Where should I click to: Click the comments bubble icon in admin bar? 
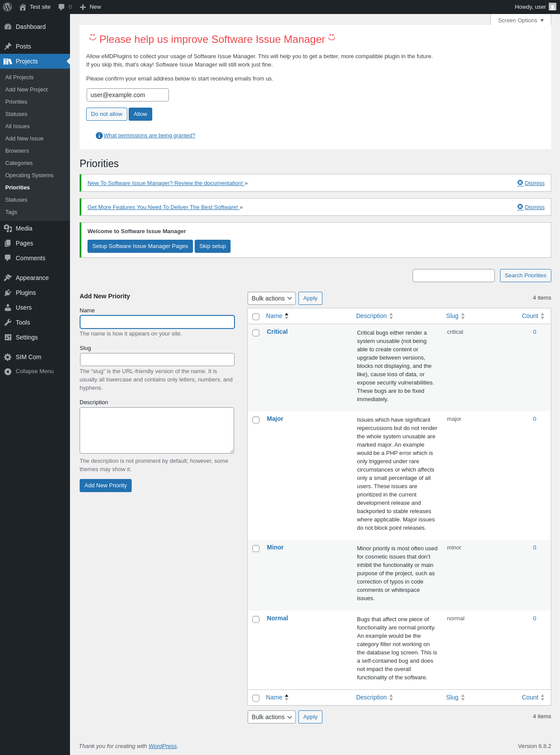coord(61,7)
